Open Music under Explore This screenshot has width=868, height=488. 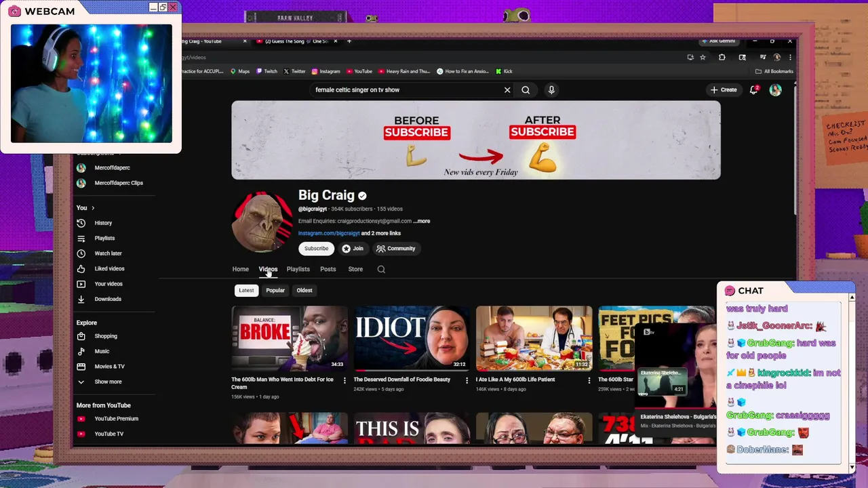[x=102, y=351]
